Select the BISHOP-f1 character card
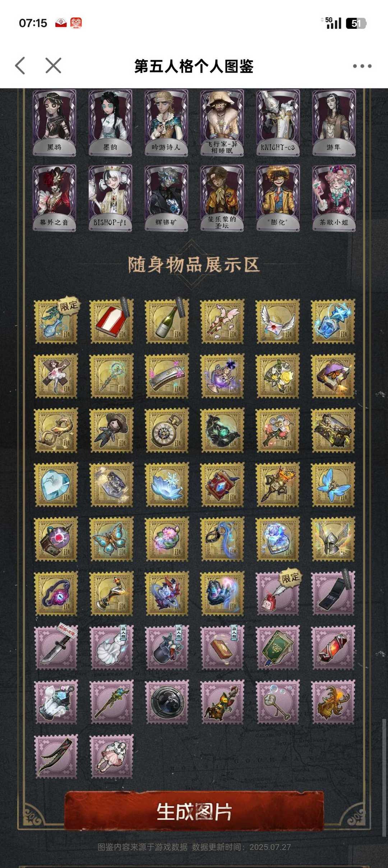Image resolution: width=388 pixels, height=868 pixels. pos(110,198)
